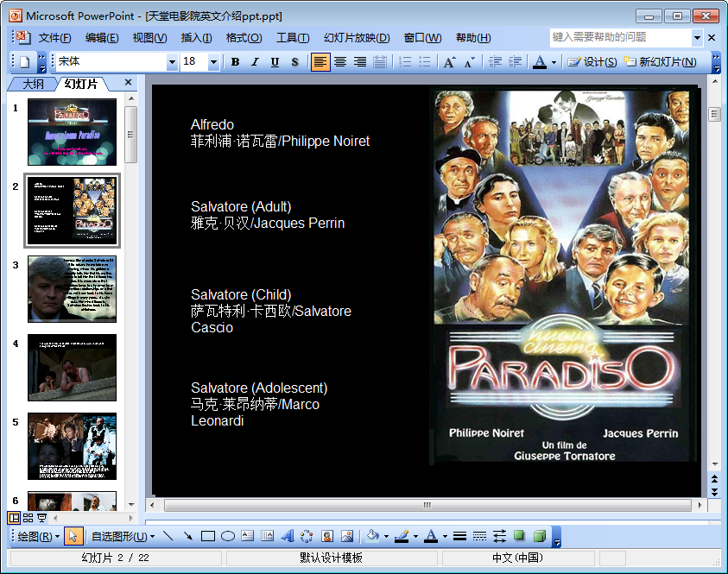Increase indent level
This screenshot has height=574, width=728.
click(x=515, y=61)
